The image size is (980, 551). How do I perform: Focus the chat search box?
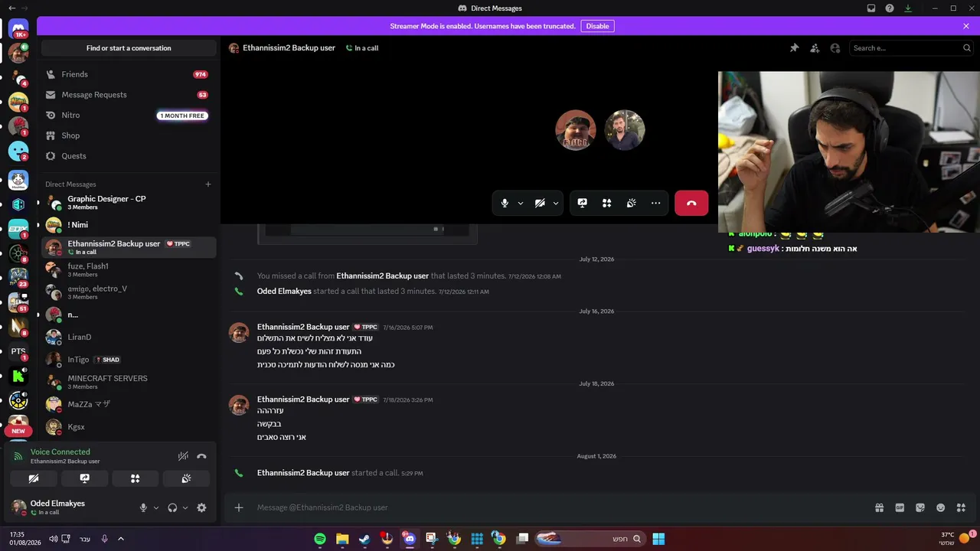(x=912, y=48)
